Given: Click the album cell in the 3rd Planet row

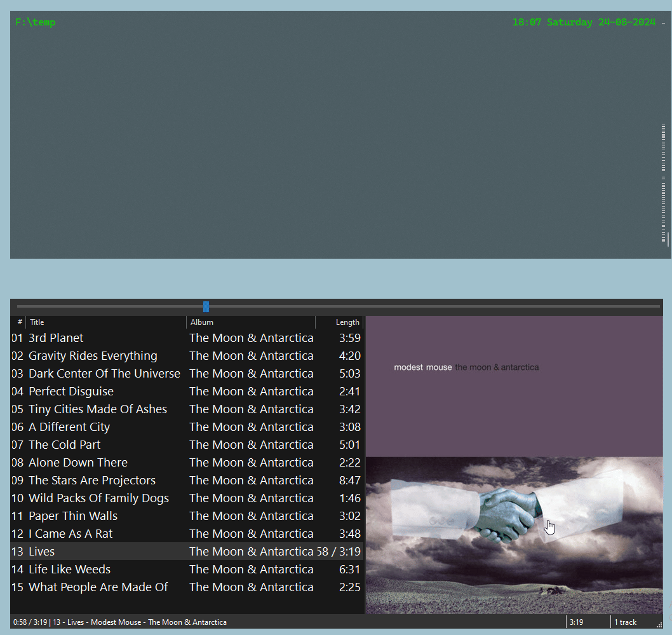Looking at the screenshot, I should tap(251, 338).
